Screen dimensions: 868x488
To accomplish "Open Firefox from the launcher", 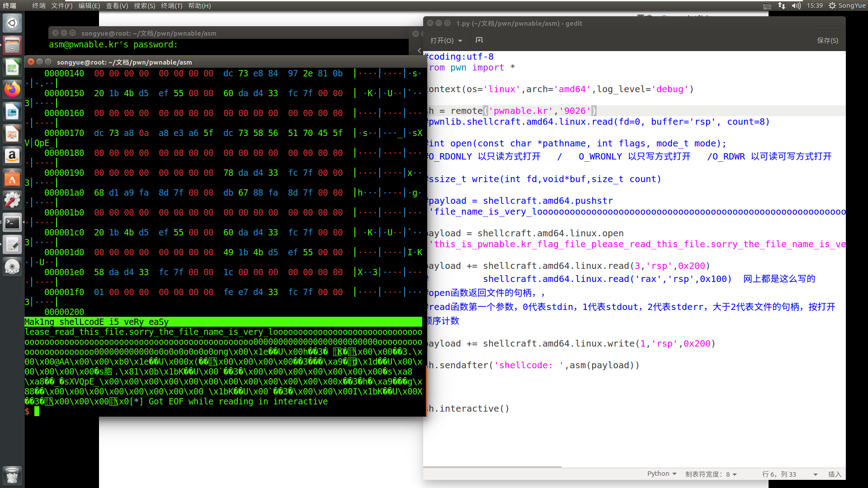I will tap(12, 89).
